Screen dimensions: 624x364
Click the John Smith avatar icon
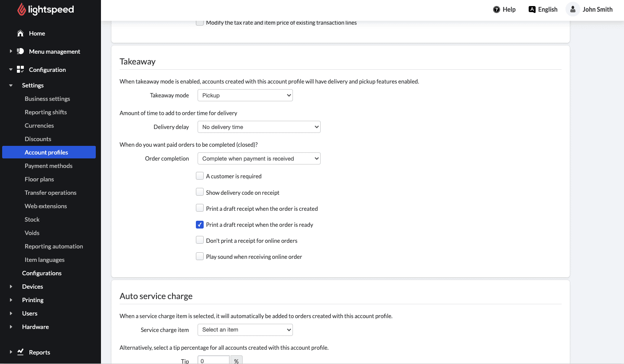click(x=573, y=9)
